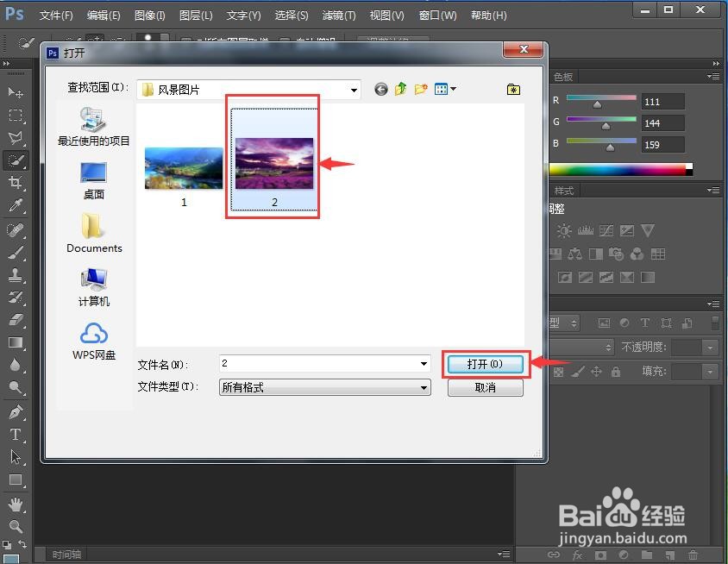Viewport: 728px width, 564px height.
Task: Go to Documents location
Action: [x=94, y=234]
